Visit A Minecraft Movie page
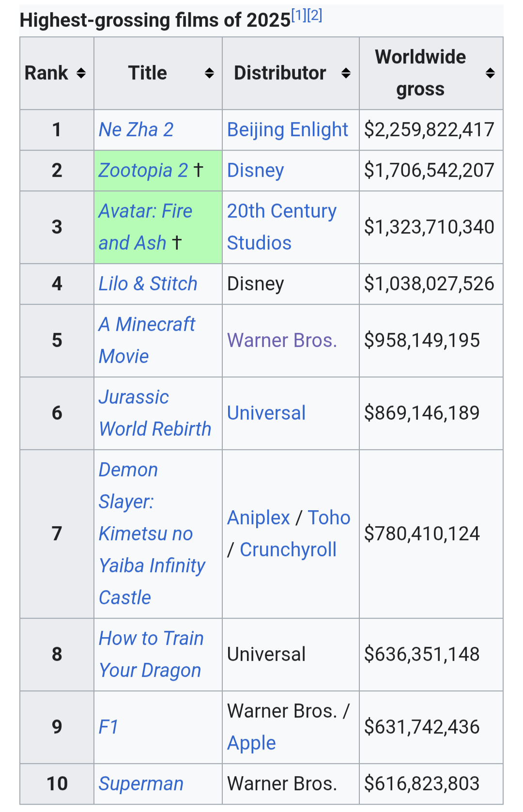The height and width of the screenshot is (812, 523). coord(147,325)
